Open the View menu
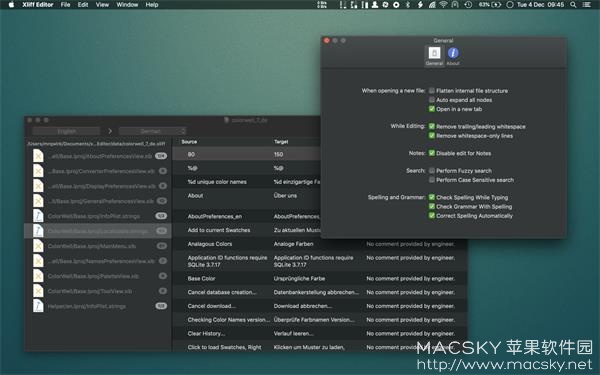Viewport: 600px width, 375px height. pyautogui.click(x=102, y=5)
